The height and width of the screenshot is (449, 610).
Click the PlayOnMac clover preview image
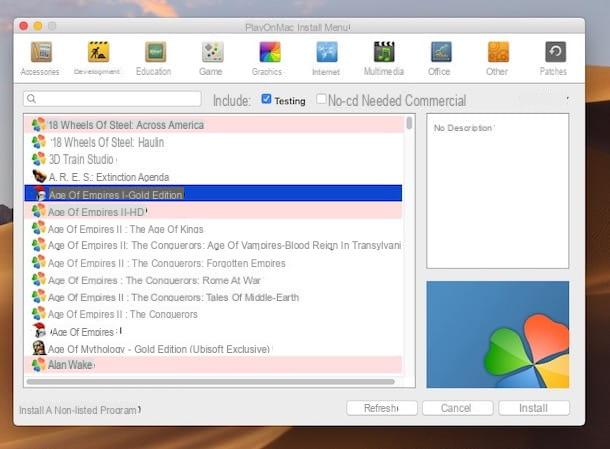coord(498,335)
